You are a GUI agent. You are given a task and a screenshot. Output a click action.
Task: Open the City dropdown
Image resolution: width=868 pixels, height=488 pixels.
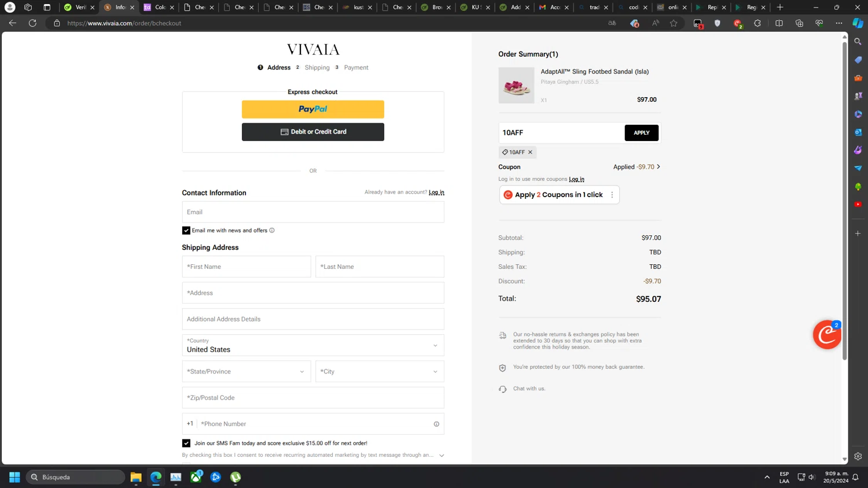(380, 371)
